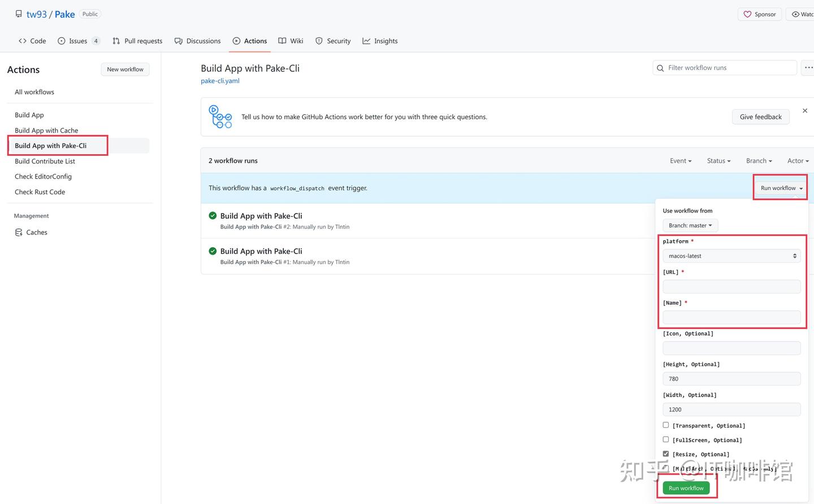Open the pake-cli.yaml link
The image size is (814, 504).
coord(220,81)
